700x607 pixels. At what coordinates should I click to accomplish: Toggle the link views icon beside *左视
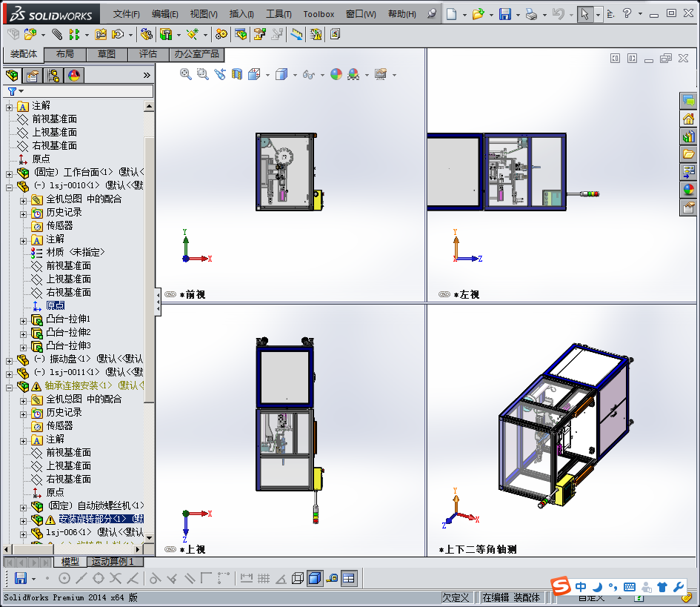click(x=444, y=294)
